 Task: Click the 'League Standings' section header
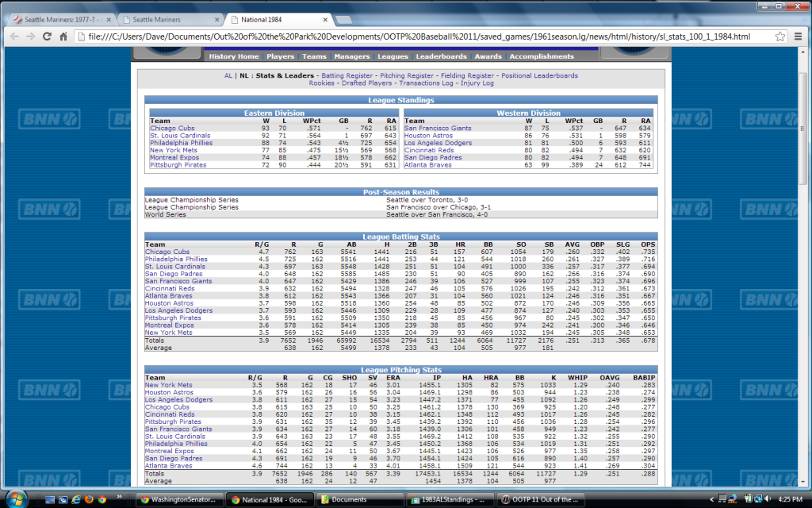pos(400,100)
